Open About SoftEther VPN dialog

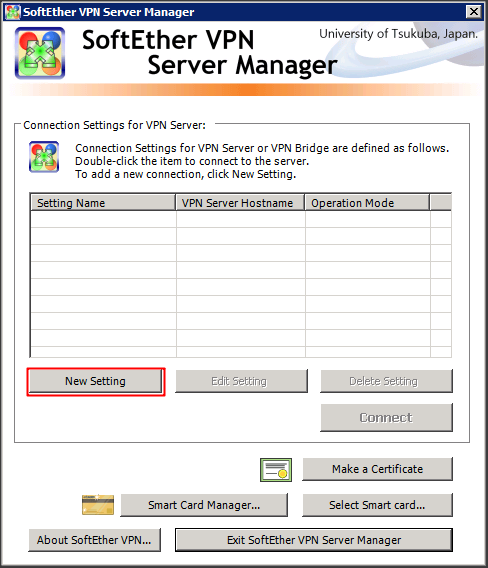point(94,540)
